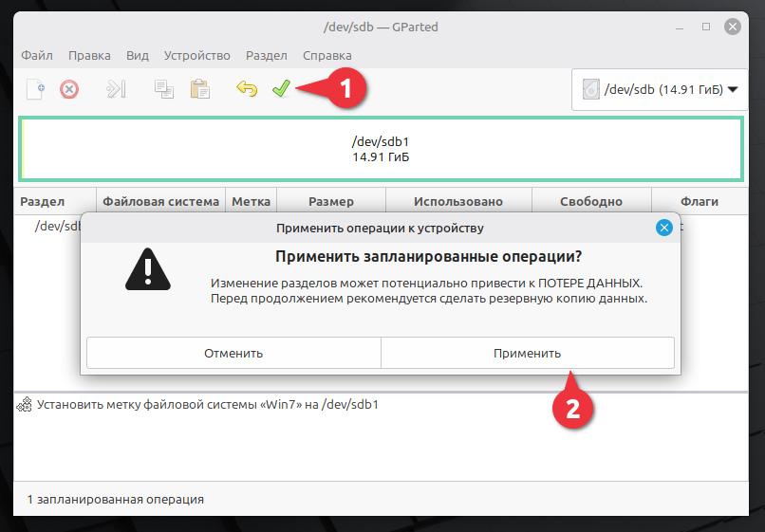Click the dialog heading Применить запланированные операции?

coord(428,256)
